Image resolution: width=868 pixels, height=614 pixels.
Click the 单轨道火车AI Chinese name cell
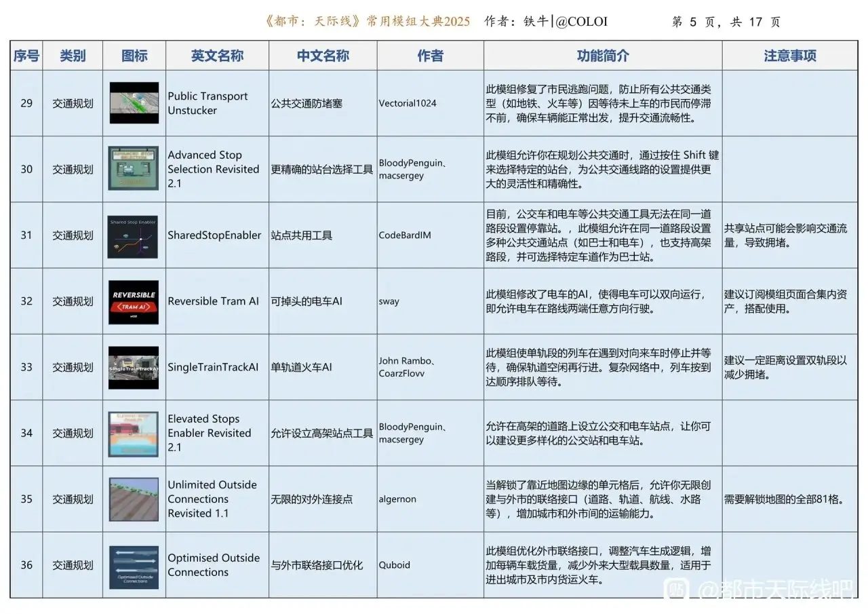pos(301,368)
